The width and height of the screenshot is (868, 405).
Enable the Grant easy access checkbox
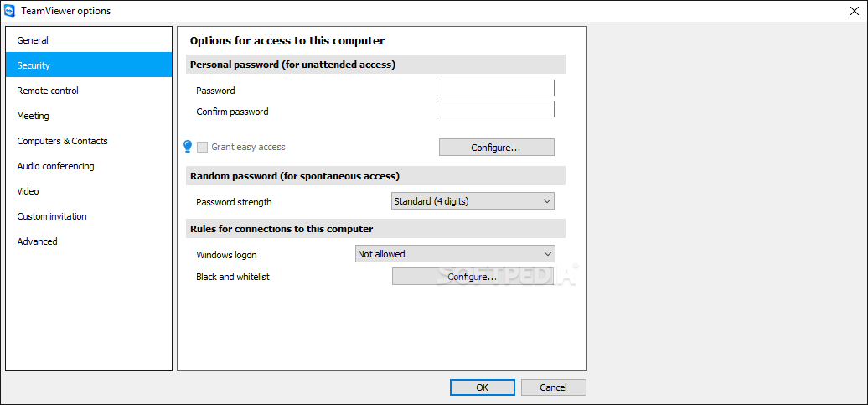(203, 147)
